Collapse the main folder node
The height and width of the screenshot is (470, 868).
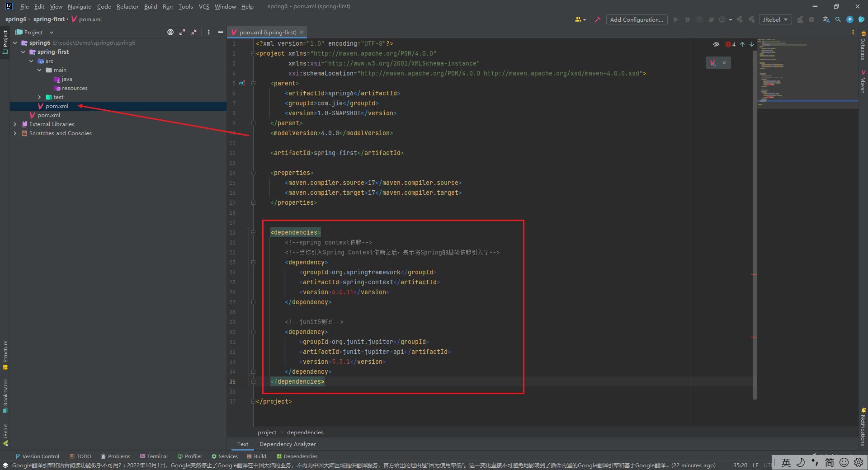(39, 70)
